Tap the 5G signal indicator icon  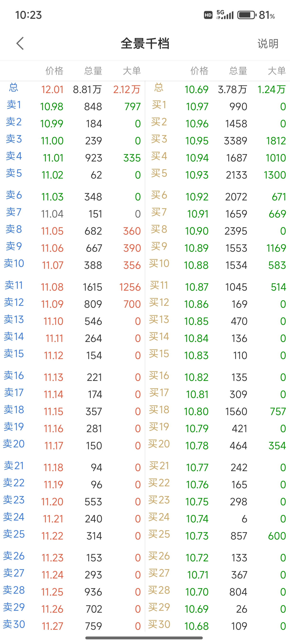225,15
